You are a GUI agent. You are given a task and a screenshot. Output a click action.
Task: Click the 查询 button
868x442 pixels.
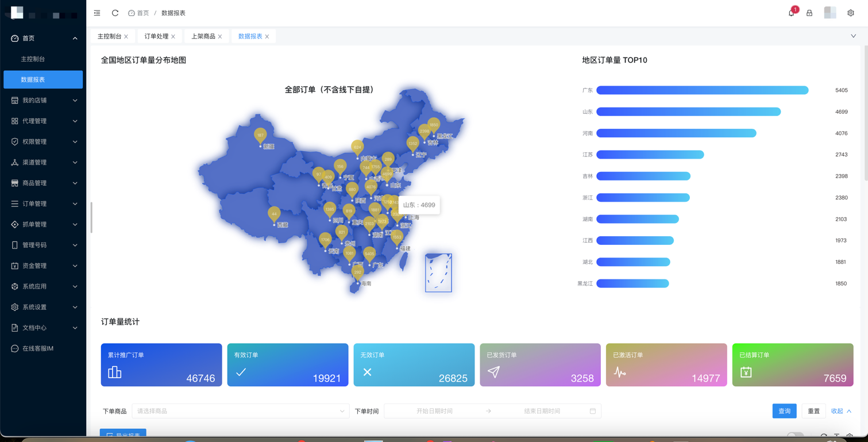[x=784, y=411]
